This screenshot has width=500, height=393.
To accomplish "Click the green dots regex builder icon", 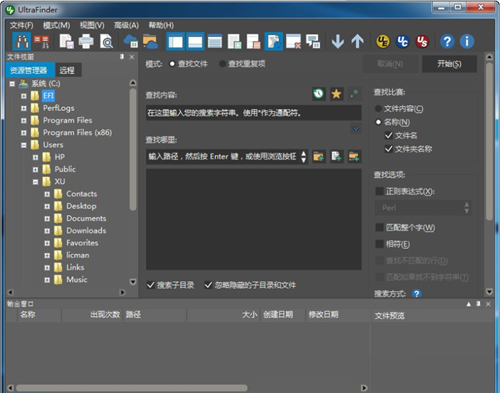I will pos(354,94).
